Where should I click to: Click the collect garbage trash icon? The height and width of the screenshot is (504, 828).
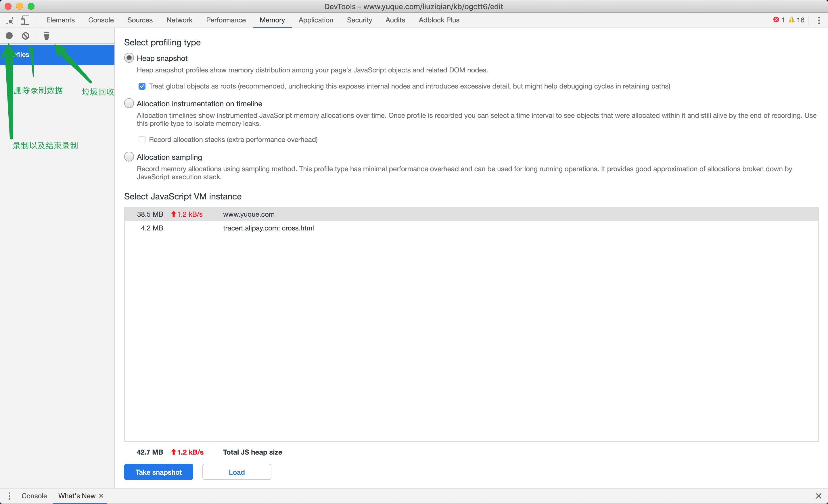46,36
